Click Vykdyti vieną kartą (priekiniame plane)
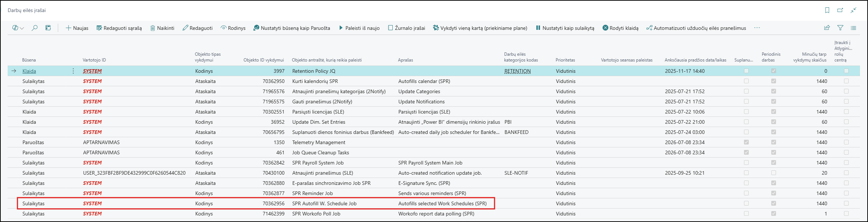The width and height of the screenshot is (868, 222). tap(480, 28)
